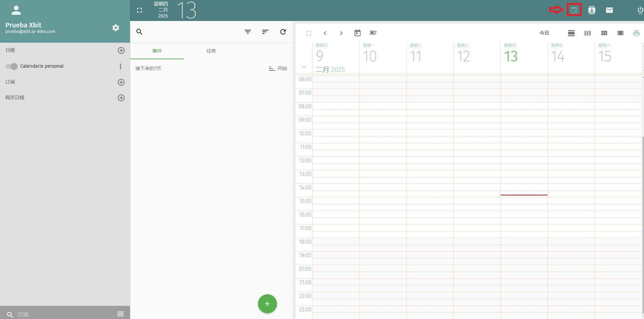Open Calendario personal options menu
This screenshot has height=319, width=644.
(120, 66)
